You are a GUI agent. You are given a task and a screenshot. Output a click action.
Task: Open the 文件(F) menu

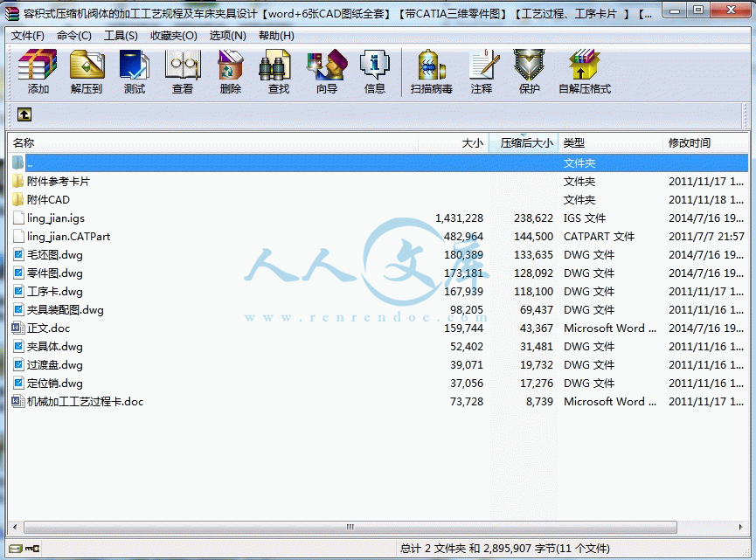28,36
